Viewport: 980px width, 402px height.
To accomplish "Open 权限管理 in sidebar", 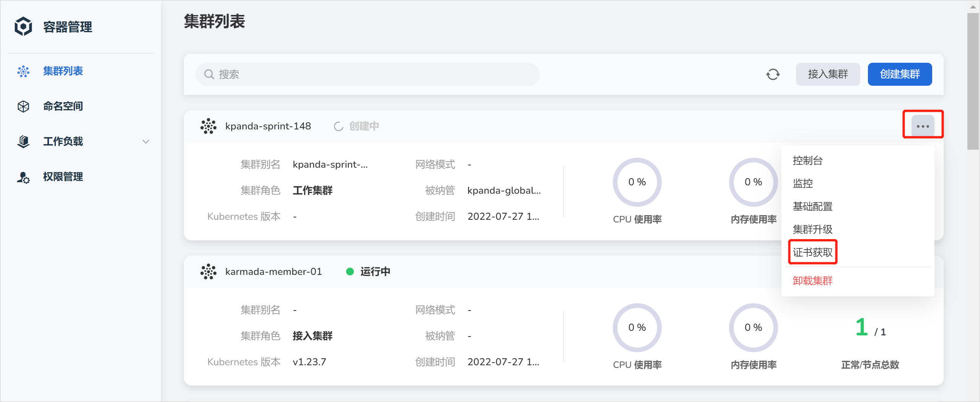I will [63, 177].
